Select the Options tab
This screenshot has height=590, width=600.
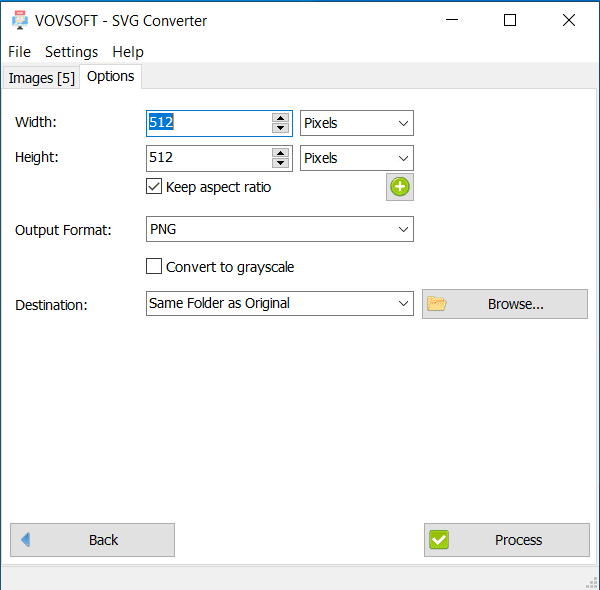(111, 77)
